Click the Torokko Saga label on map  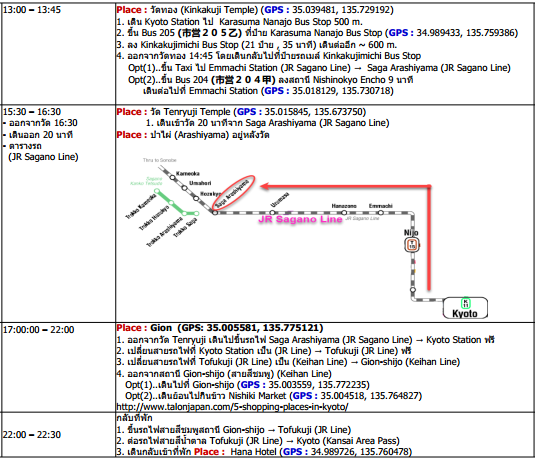[185, 228]
